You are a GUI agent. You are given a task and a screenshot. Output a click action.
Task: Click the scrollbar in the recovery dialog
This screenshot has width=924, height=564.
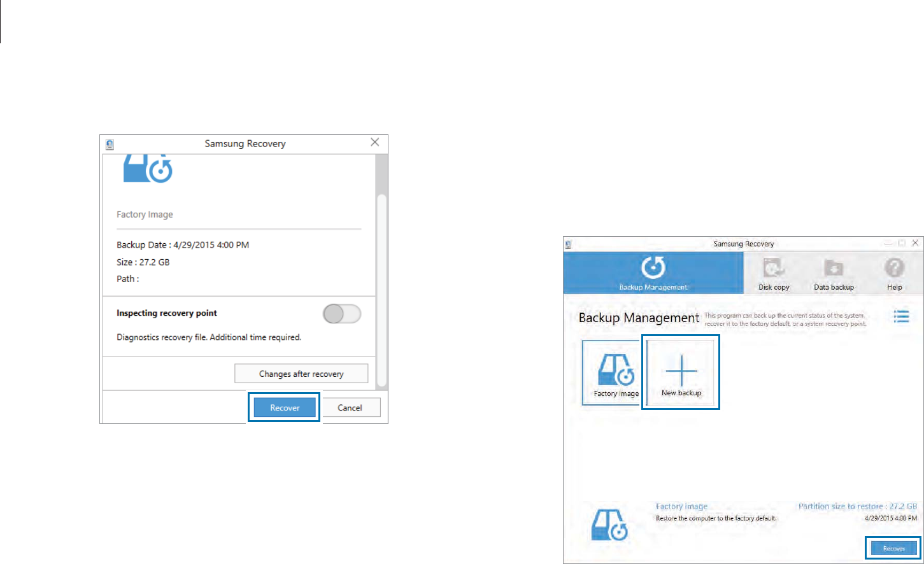381,291
